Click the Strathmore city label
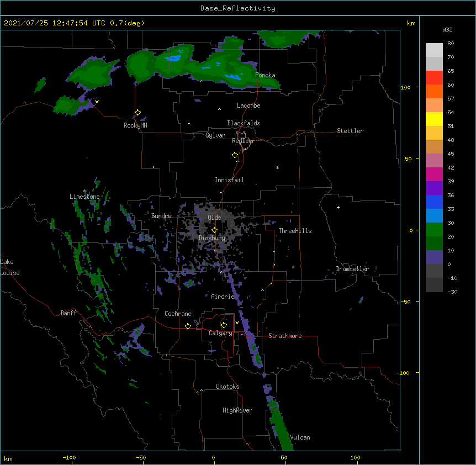The width and height of the screenshot is (476, 465). [x=285, y=336]
